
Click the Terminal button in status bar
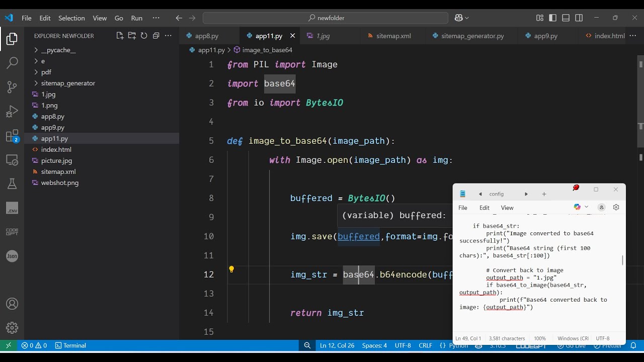pyautogui.click(x=70, y=345)
